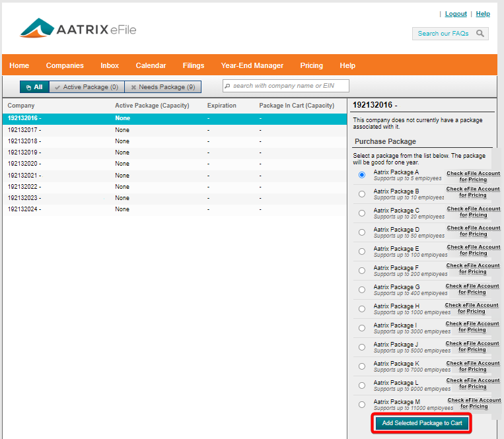Click the FAQ search magnifier icon
The width and height of the screenshot is (504, 439).
point(480,34)
